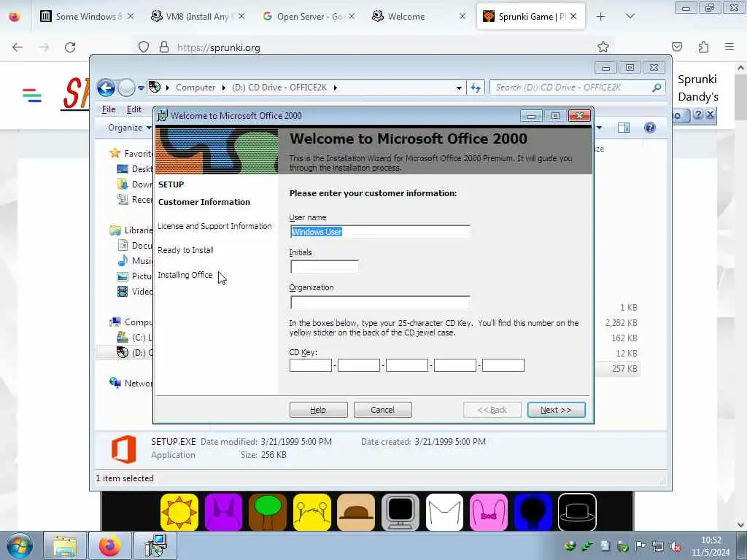747x560 pixels.
Task: Click the tracking protection shield icon
Action: click(144, 47)
